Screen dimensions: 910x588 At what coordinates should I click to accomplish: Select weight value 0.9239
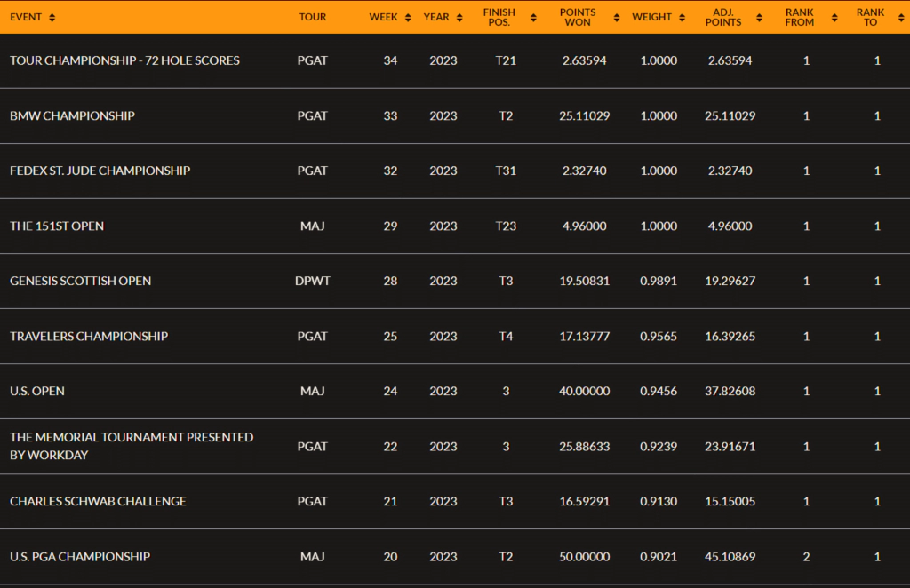click(659, 446)
